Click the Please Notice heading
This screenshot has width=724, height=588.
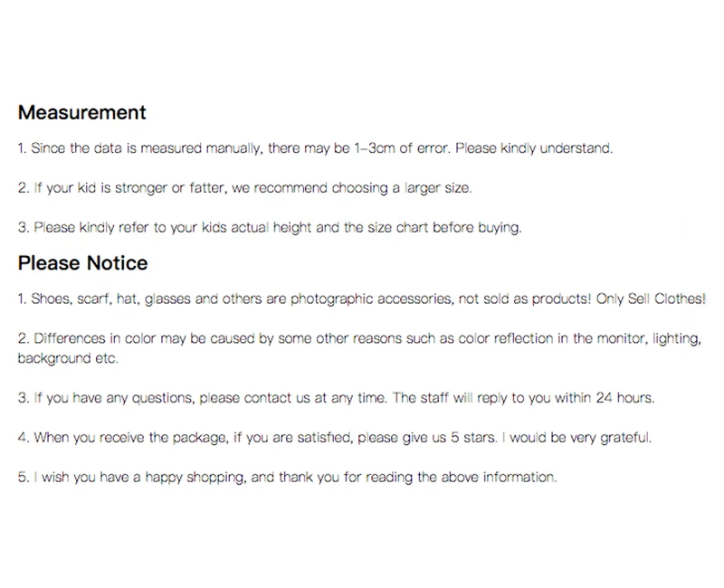tap(82, 263)
